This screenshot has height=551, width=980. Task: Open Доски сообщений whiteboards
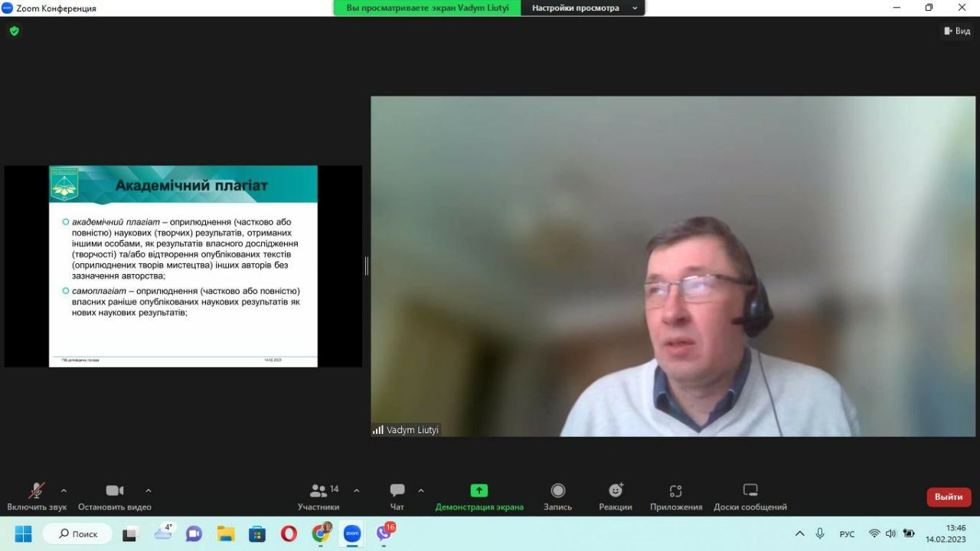click(750, 491)
